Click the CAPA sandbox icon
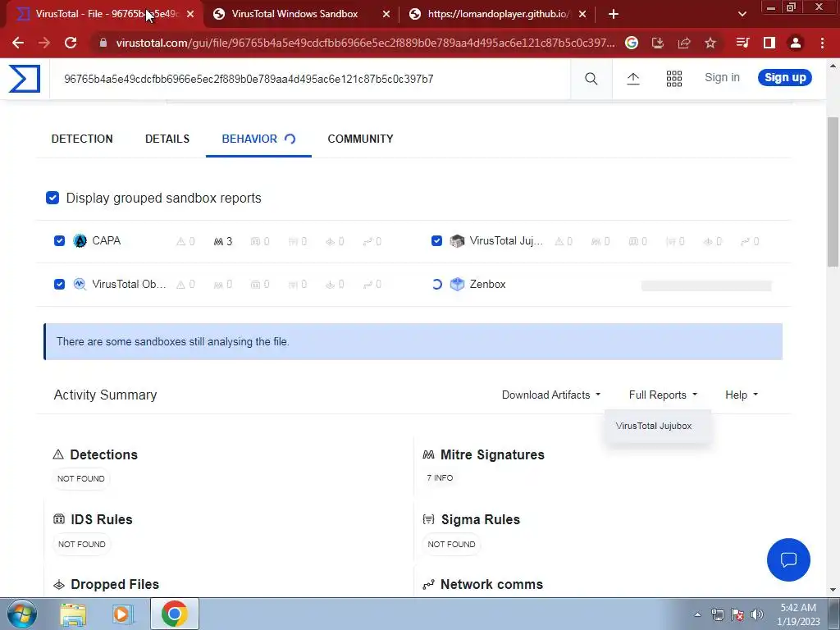 pos(80,241)
